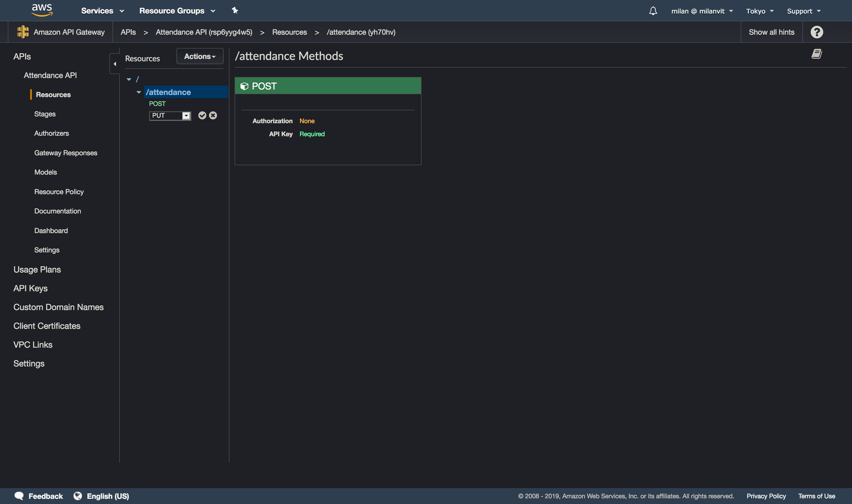Image resolution: width=852 pixels, height=504 pixels.
Task: Open the Models sidebar item
Action: tap(46, 172)
